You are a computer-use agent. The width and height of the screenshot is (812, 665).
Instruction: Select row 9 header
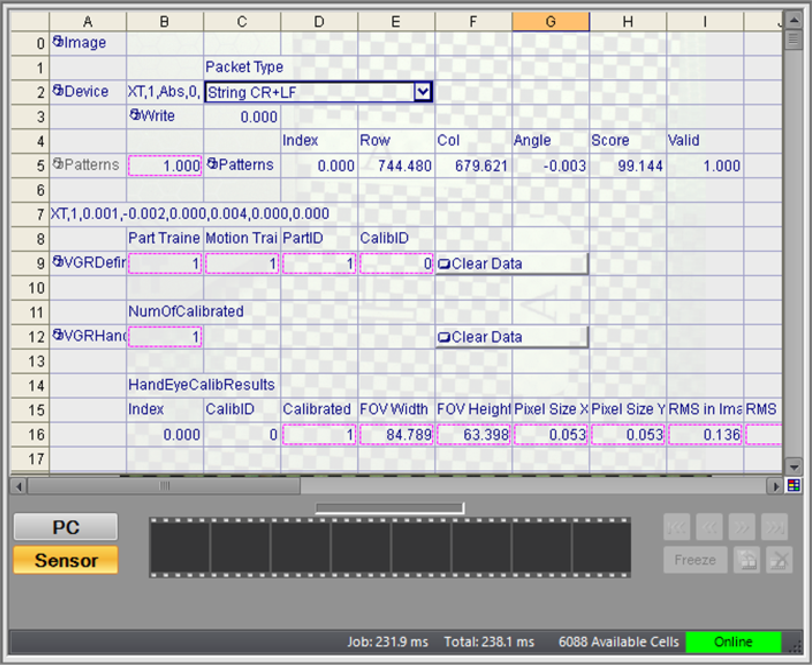[x=31, y=263]
